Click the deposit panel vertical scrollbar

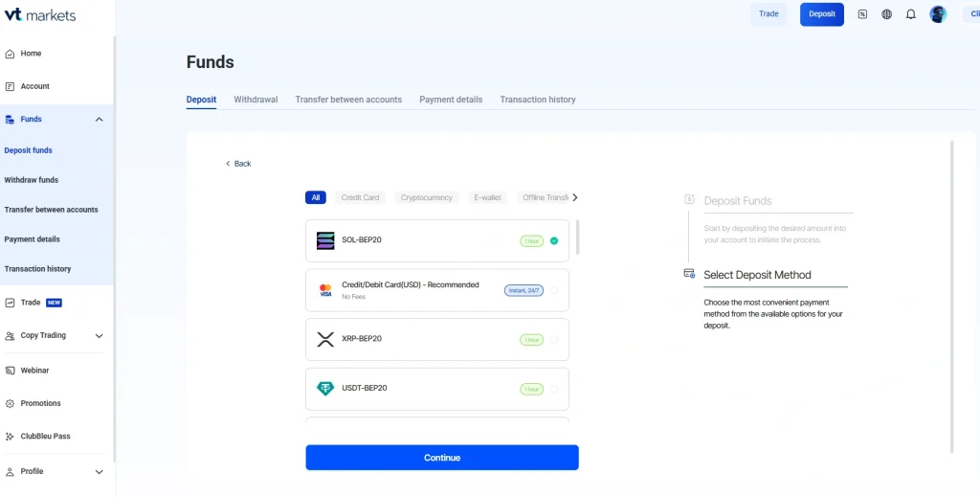[x=952, y=296]
